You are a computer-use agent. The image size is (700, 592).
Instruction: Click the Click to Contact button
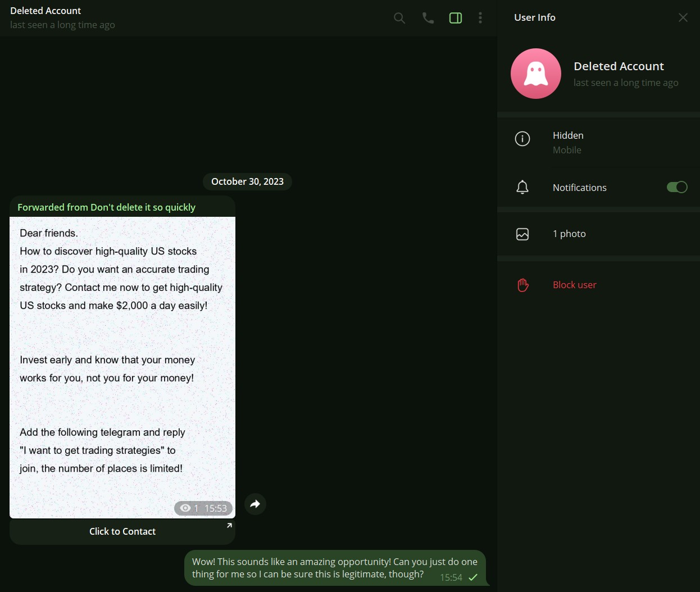(122, 531)
